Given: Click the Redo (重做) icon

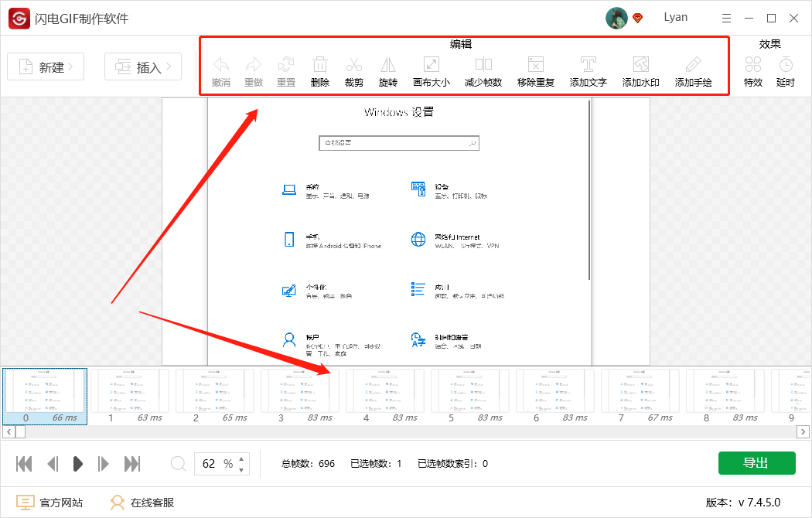Looking at the screenshot, I should coord(254,65).
